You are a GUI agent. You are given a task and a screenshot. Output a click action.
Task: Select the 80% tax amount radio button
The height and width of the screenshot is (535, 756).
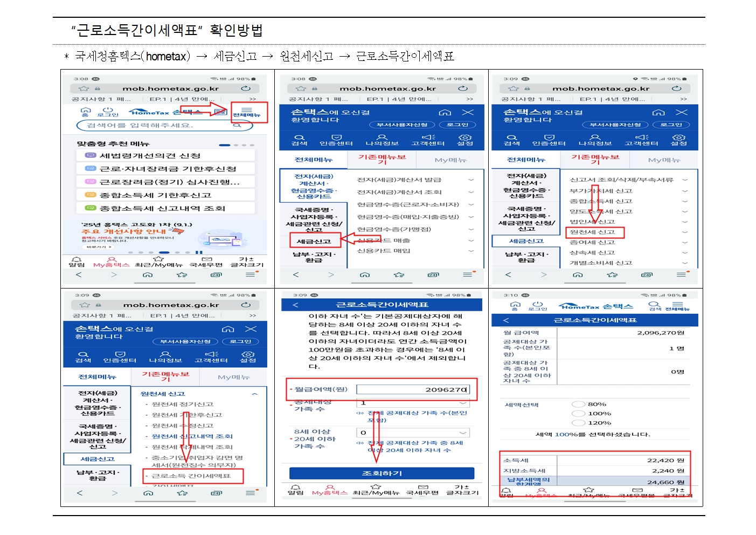[578, 404]
